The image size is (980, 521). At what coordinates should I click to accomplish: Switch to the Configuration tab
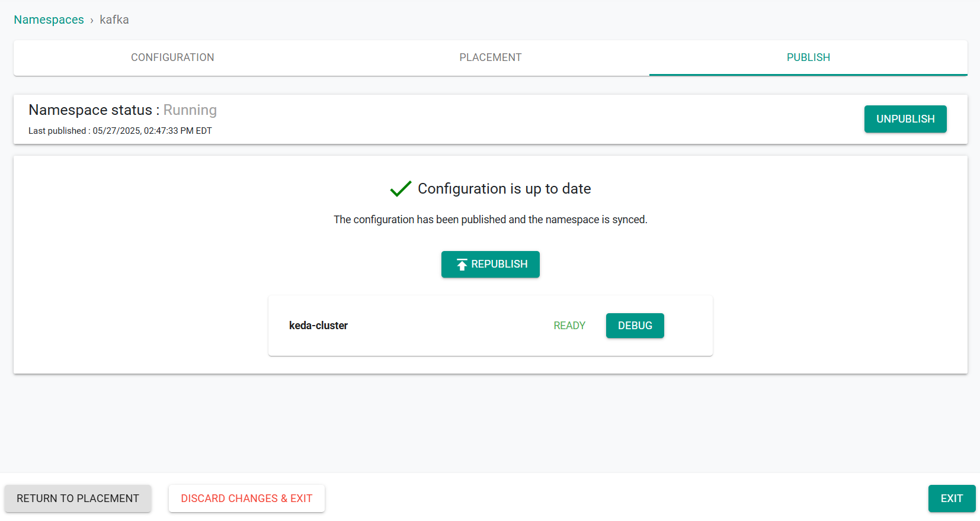(x=172, y=57)
